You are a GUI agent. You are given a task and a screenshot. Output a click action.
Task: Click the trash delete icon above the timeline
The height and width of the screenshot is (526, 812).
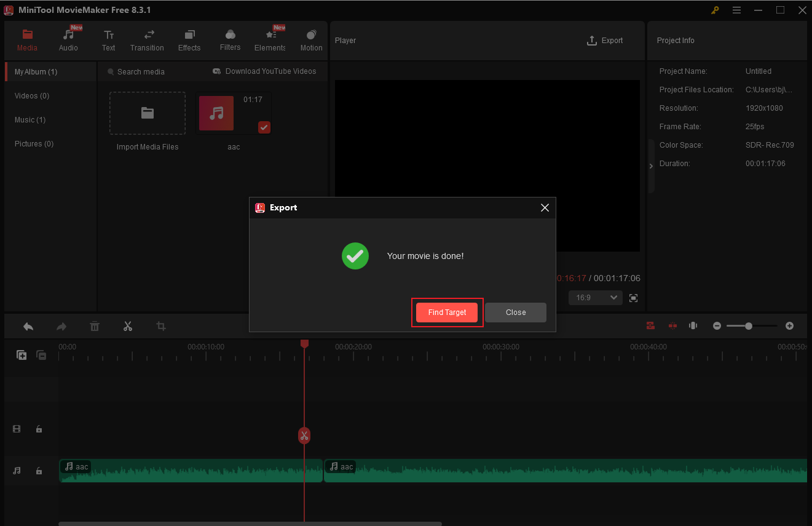95,326
